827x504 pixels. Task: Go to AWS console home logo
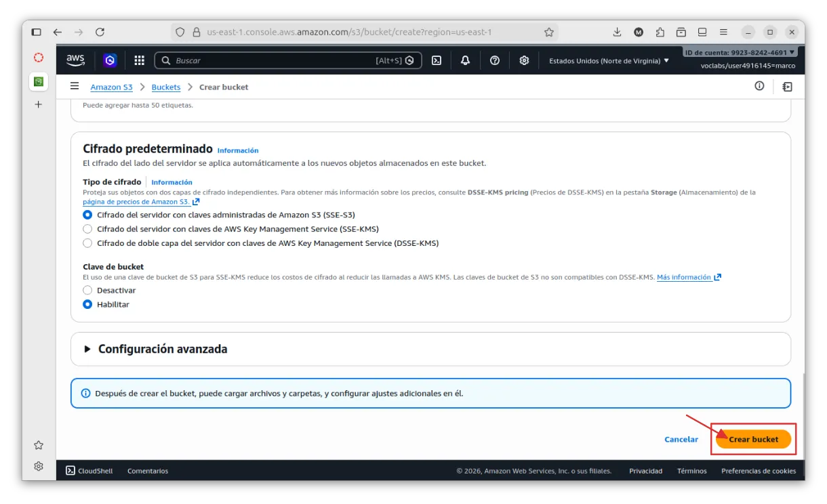pyautogui.click(x=75, y=60)
